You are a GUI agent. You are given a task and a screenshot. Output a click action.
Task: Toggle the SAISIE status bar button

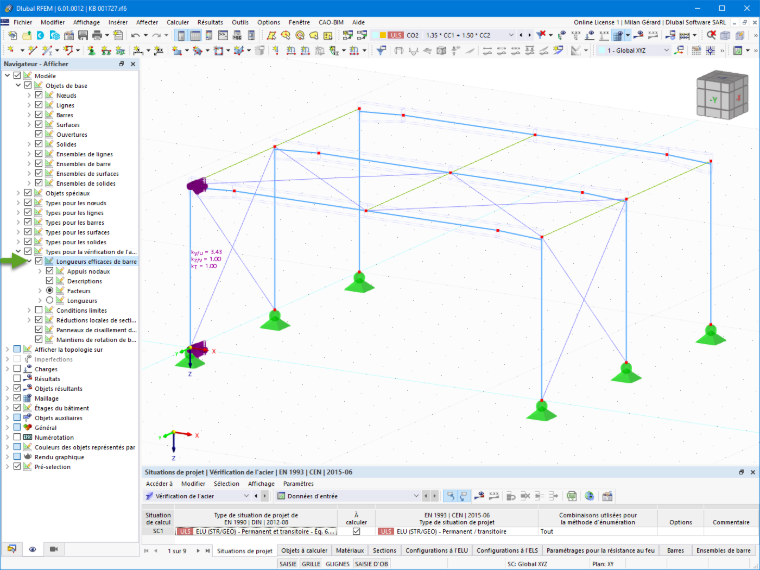(287, 564)
